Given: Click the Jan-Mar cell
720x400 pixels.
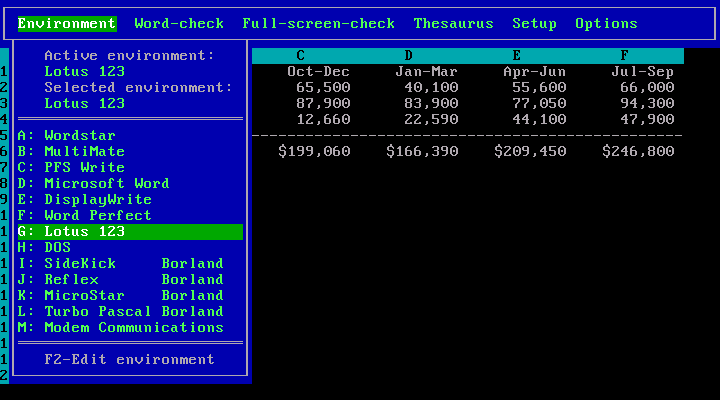Looking at the screenshot, I should pos(427,72).
